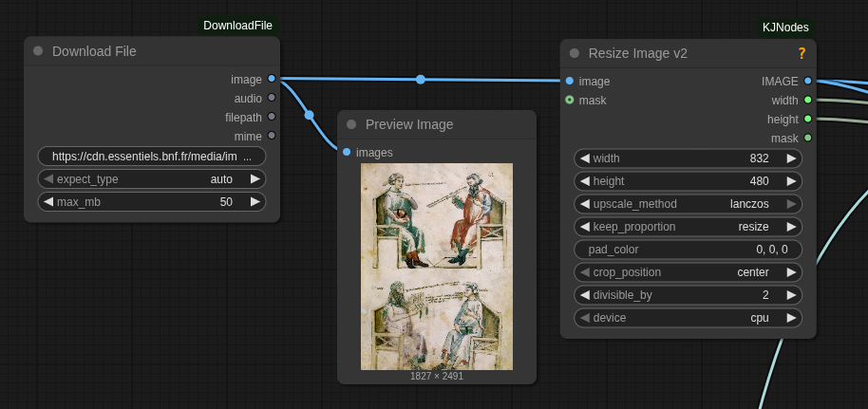868x409 pixels.
Task: Click the width value 832
Action: click(759, 158)
